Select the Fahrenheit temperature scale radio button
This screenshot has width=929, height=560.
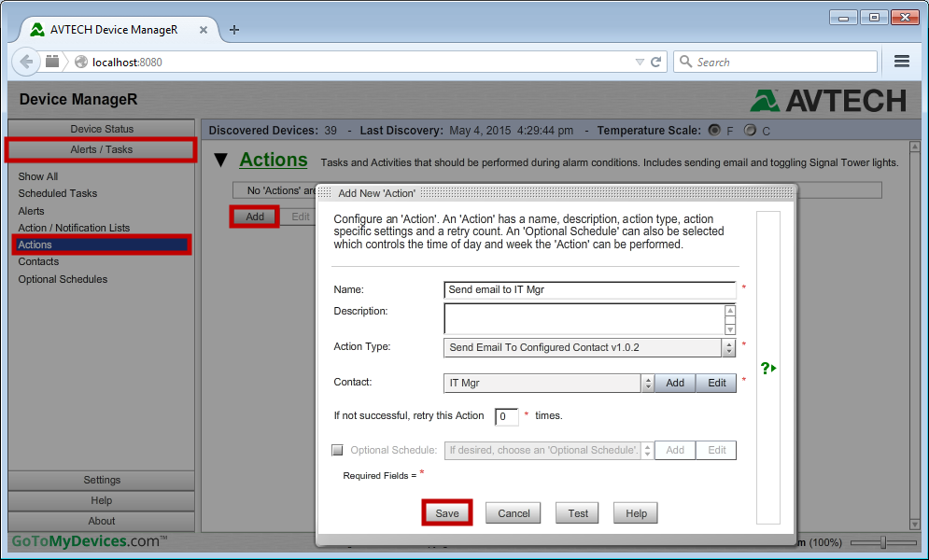pyautogui.click(x=714, y=131)
